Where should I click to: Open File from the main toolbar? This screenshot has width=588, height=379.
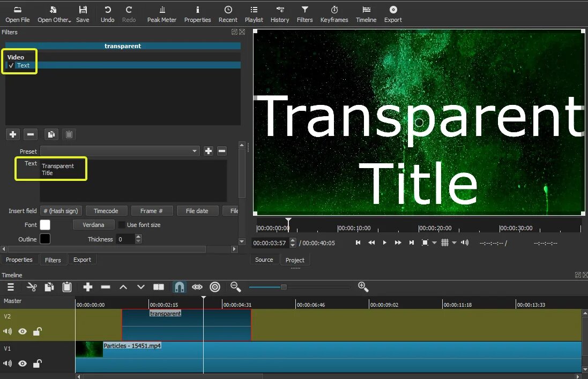(x=17, y=14)
